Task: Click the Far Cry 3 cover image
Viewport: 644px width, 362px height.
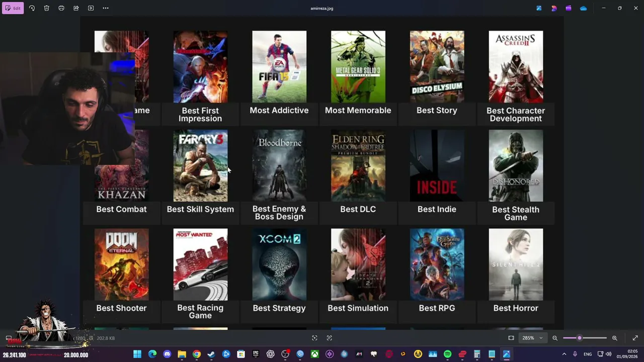Action: (200, 165)
